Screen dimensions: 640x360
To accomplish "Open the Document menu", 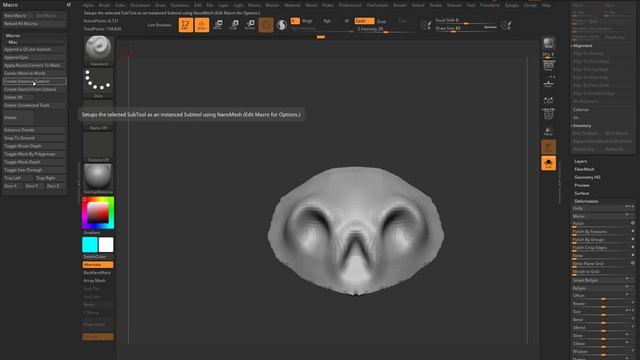I will pyautogui.click(x=140, y=5).
